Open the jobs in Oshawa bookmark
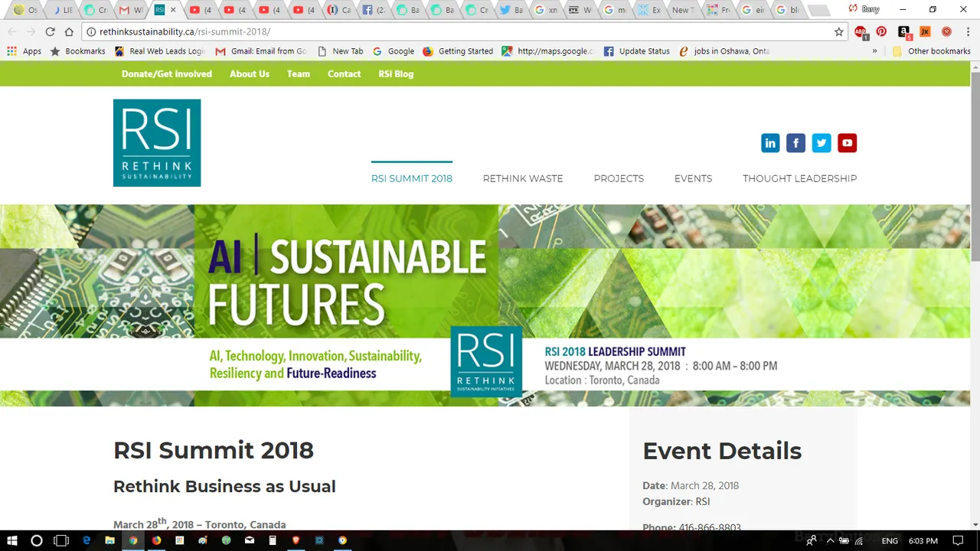This screenshot has width=980, height=551. tap(724, 51)
